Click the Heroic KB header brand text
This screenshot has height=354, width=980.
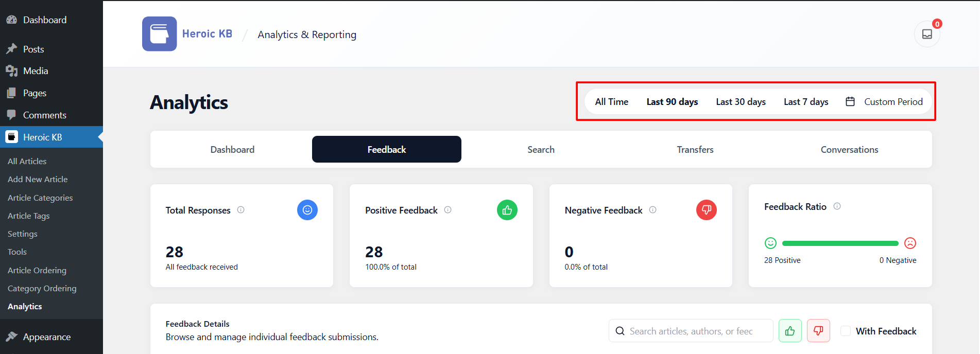[x=207, y=33]
